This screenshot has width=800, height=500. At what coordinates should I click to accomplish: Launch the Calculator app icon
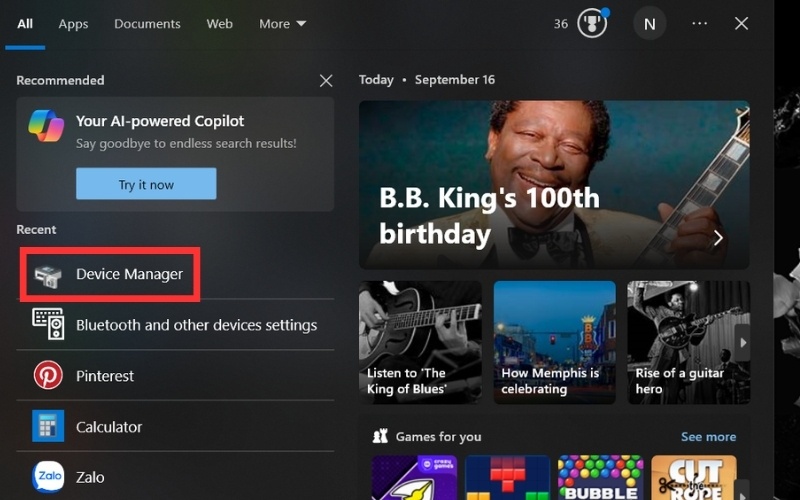48,426
